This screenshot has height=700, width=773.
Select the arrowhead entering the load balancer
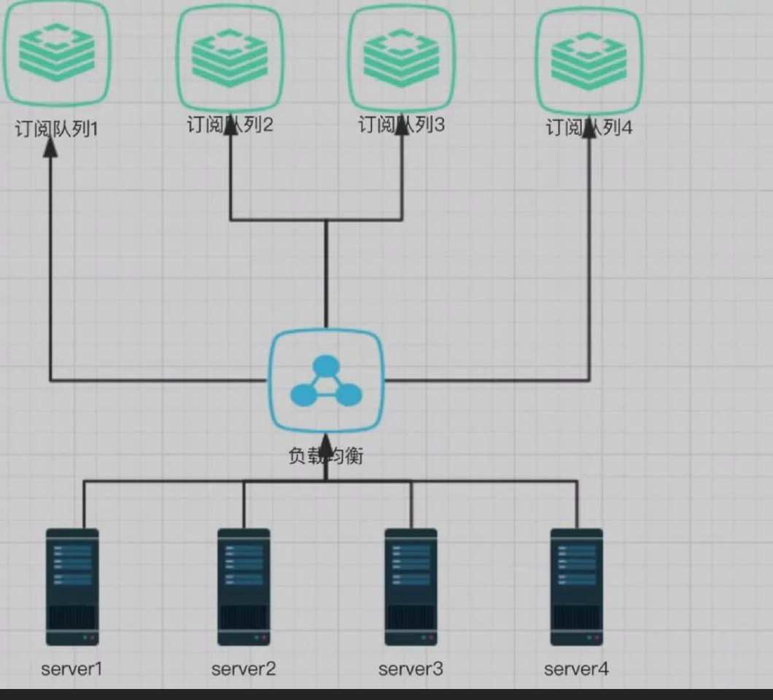coord(326,445)
